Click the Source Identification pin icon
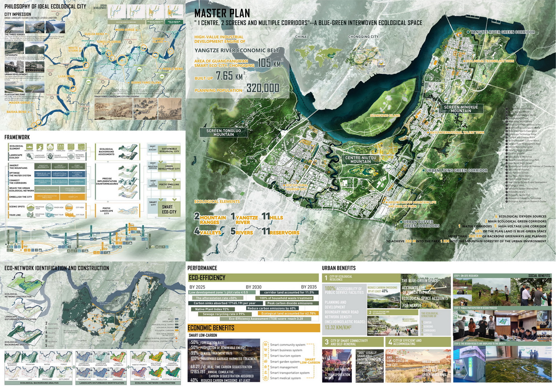 click(x=50, y=156)
